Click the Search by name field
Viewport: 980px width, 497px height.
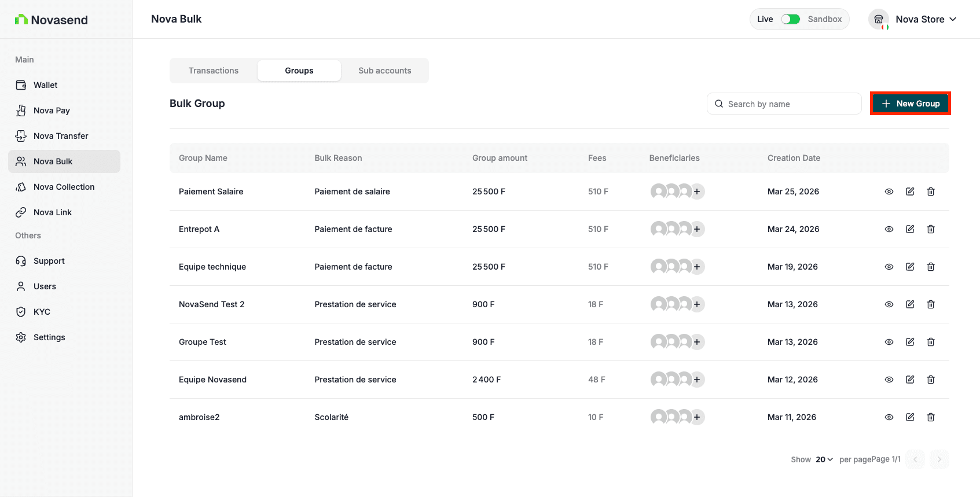(787, 104)
